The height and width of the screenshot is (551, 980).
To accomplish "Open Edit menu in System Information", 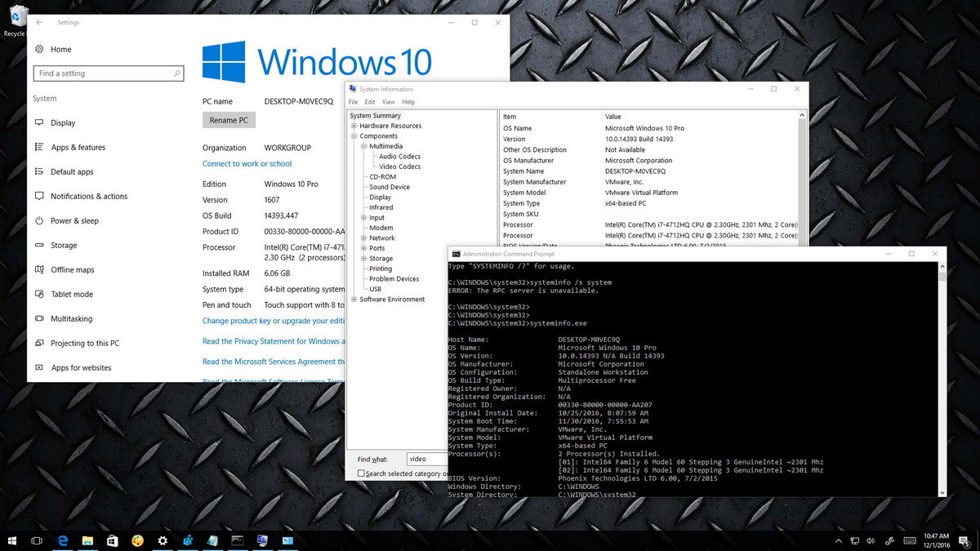I will [x=370, y=102].
